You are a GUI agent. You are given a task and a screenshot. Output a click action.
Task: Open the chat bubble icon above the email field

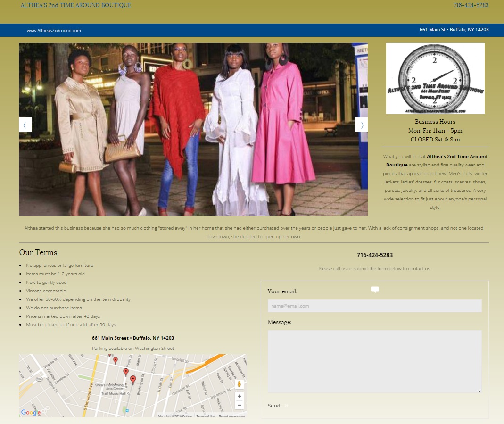point(375,289)
